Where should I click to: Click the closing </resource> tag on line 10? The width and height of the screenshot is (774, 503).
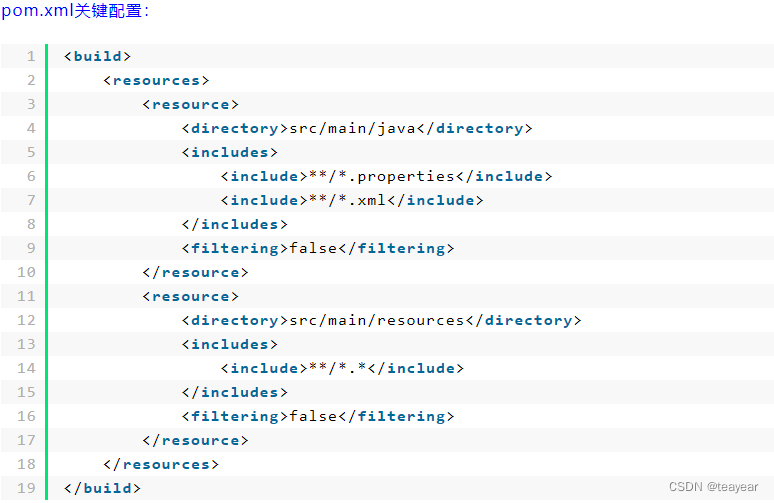tap(195, 272)
